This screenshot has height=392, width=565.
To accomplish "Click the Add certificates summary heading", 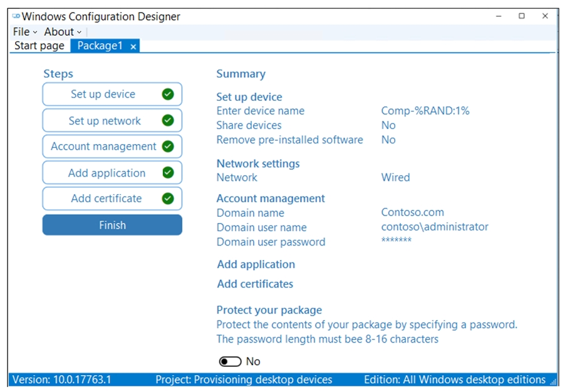I will click(255, 284).
